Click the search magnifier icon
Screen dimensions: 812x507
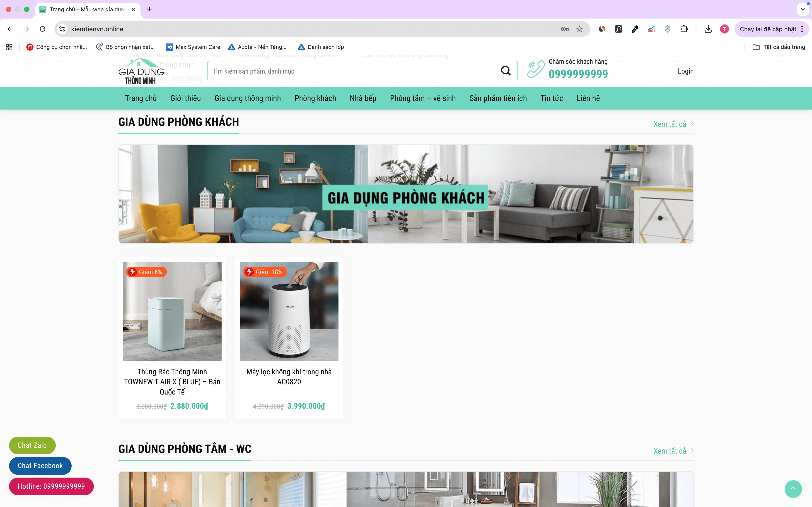506,71
